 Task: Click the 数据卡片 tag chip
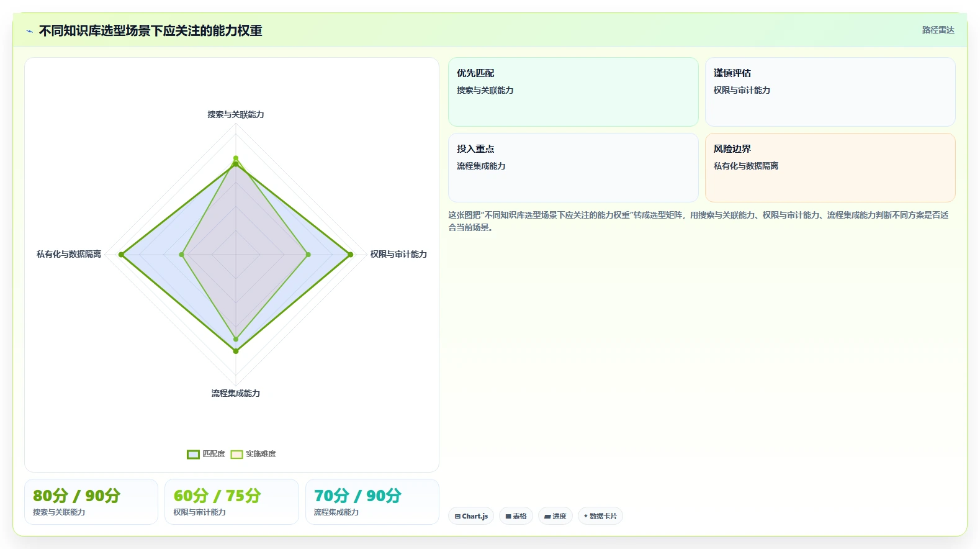600,516
